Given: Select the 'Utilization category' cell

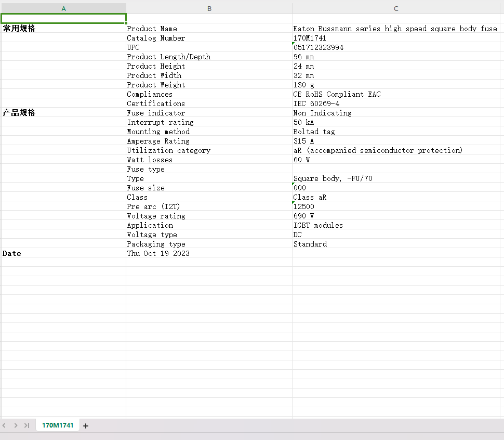Looking at the screenshot, I should pyautogui.click(x=209, y=150).
